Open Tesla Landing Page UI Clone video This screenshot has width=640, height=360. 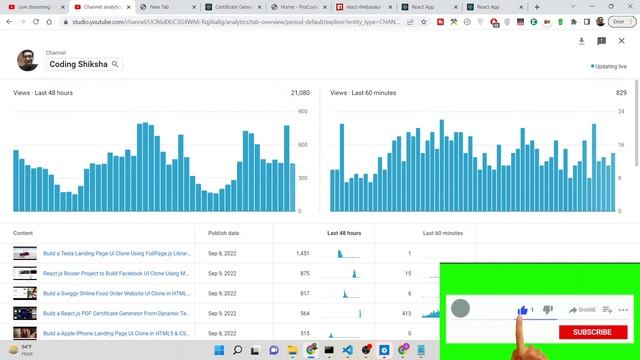[x=117, y=253]
